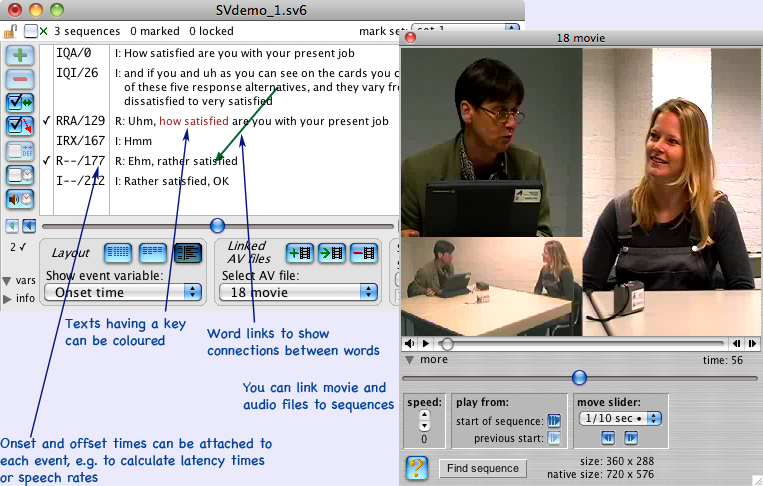Close the 18 movie window

pyautogui.click(x=411, y=37)
